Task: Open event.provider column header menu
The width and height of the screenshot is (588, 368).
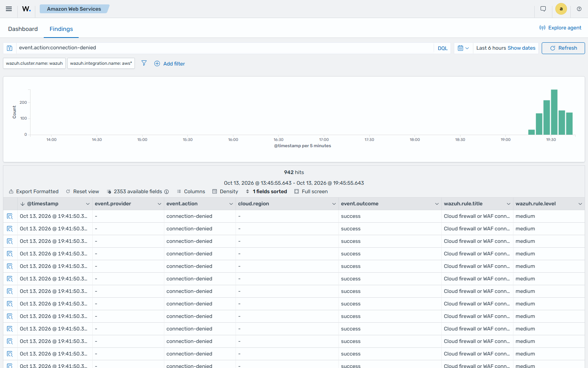Action: pos(159,204)
